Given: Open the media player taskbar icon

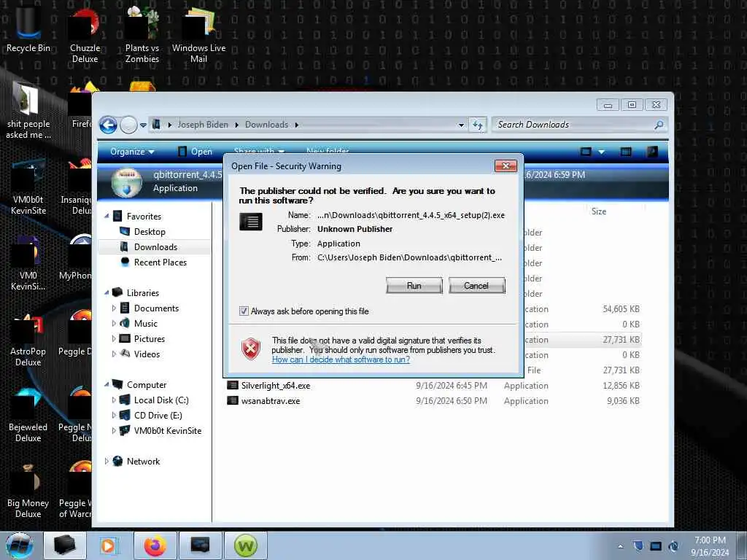Looking at the screenshot, I should (x=108, y=545).
